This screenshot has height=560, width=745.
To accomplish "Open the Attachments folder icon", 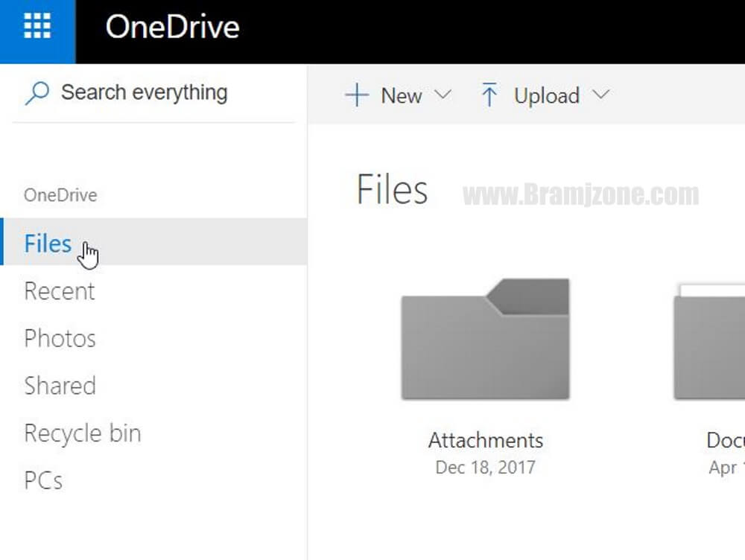I will 485,339.
